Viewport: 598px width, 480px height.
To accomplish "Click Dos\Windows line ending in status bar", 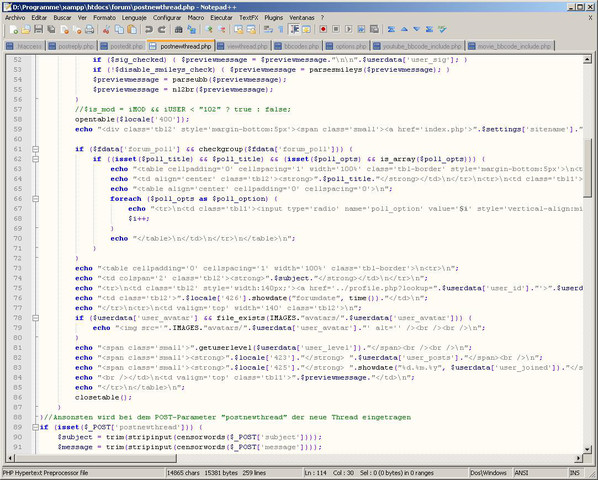I will pyautogui.click(x=488, y=473).
